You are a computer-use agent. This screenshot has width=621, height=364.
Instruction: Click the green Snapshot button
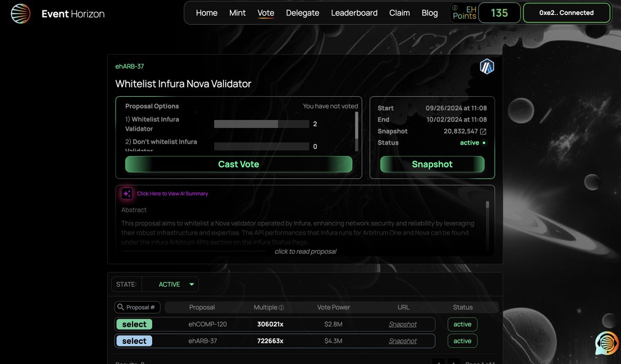[432, 164]
